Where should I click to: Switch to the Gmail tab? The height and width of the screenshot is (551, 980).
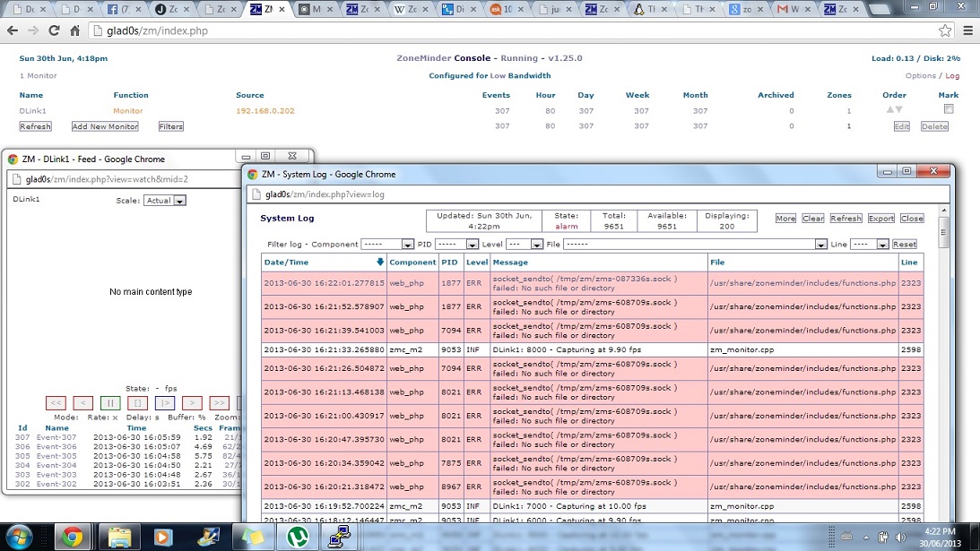click(794, 9)
